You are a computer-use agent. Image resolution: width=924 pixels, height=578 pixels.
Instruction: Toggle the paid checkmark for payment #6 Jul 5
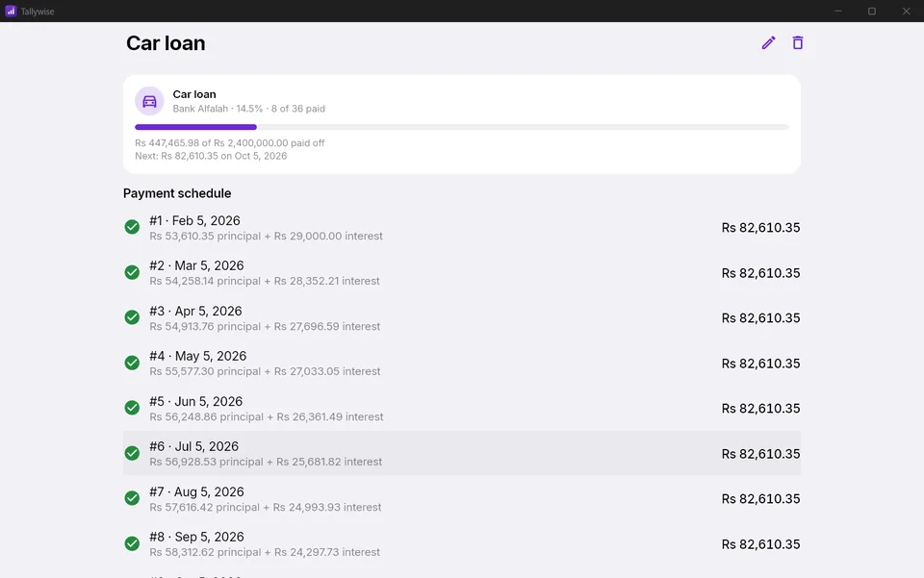tap(132, 453)
